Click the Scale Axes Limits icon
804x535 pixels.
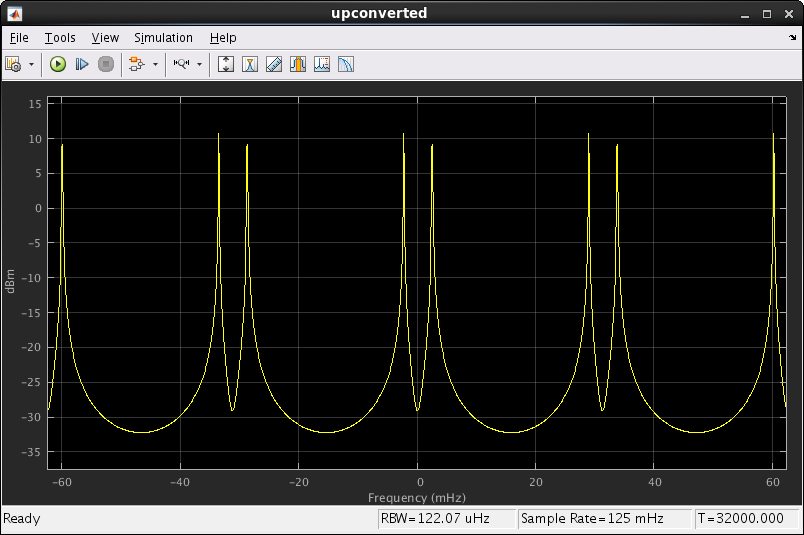pyautogui.click(x=226, y=64)
